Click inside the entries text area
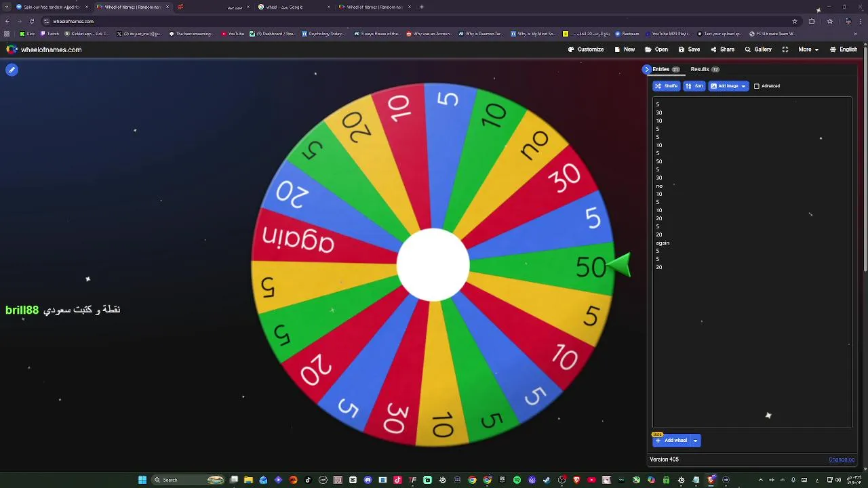The height and width of the screenshot is (488, 868). coord(752,262)
